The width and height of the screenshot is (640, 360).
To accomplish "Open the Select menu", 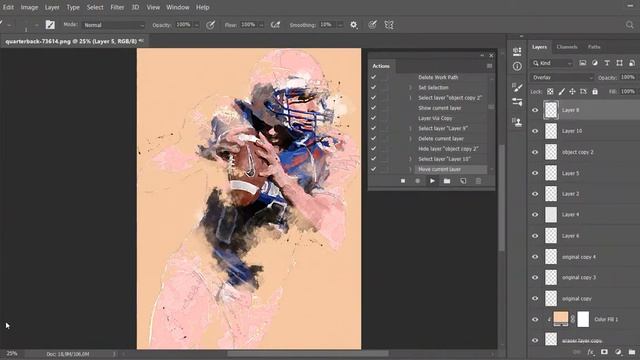I will (95, 7).
